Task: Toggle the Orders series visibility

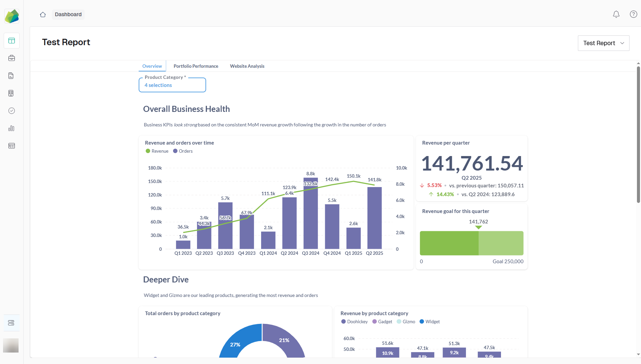Action: (183, 151)
